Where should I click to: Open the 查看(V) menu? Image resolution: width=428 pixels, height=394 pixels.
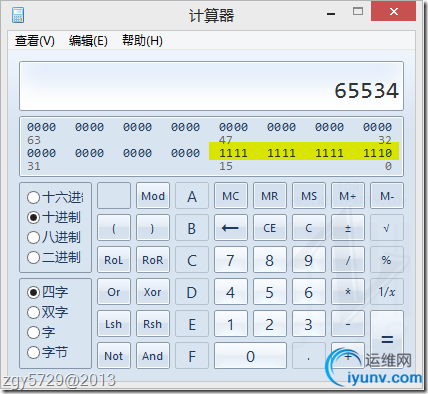point(35,41)
